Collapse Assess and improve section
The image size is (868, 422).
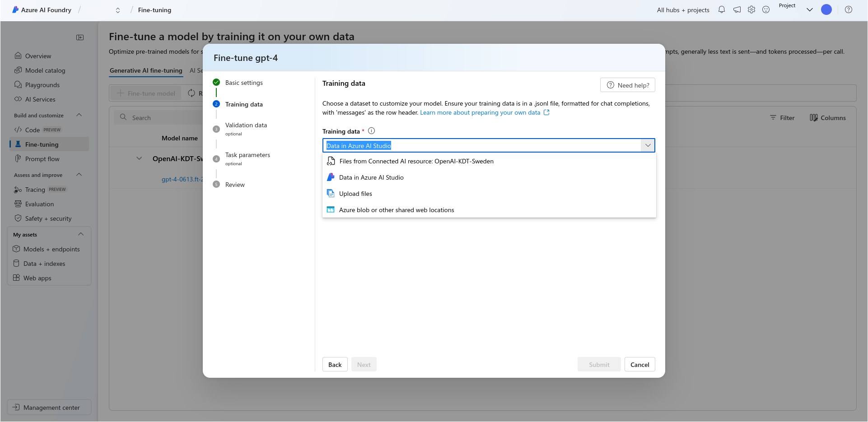point(79,175)
